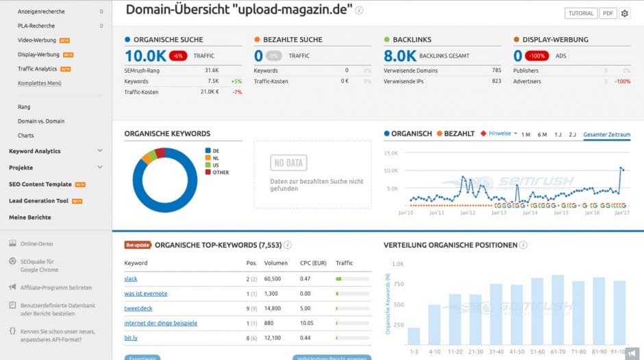This screenshot has height=360, width=644.
Task: Open the slack keyword link
Action: 131,279
